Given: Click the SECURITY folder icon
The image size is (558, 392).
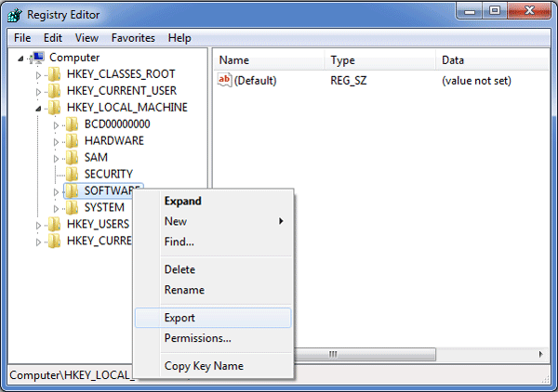Looking at the screenshot, I should 73,175.
